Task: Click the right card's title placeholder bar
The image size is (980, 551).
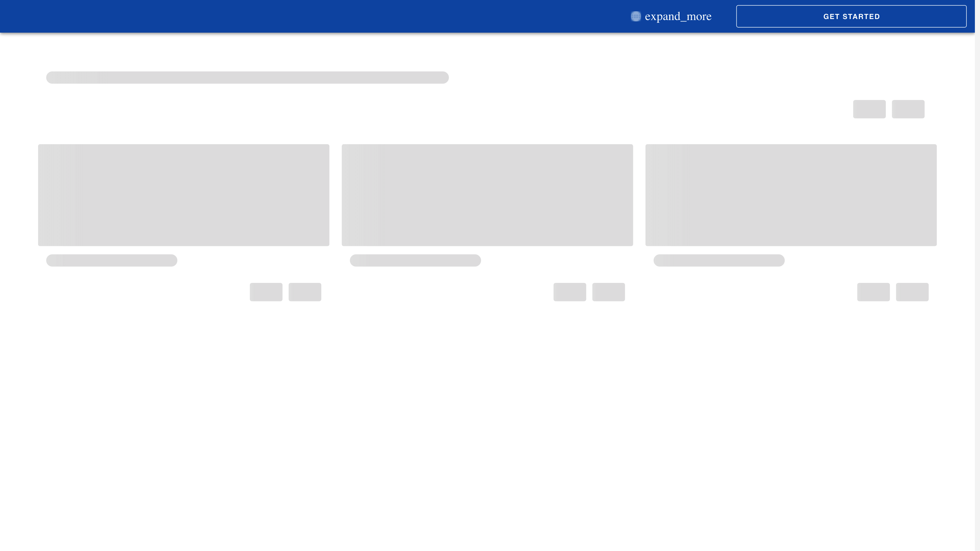Action: [718, 261]
